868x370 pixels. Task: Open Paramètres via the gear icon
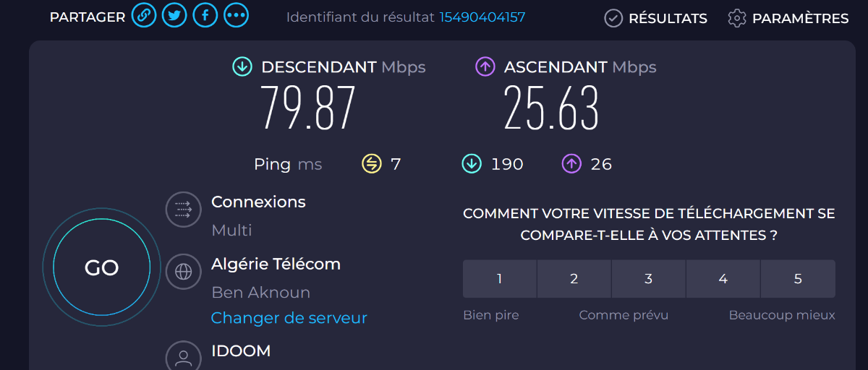pos(737,18)
